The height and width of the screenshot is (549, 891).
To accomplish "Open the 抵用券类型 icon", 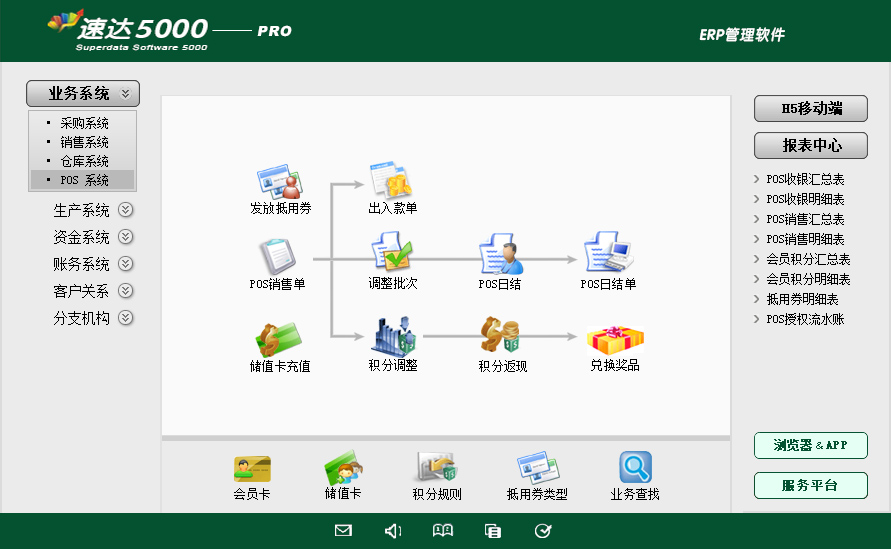I will tap(538, 467).
